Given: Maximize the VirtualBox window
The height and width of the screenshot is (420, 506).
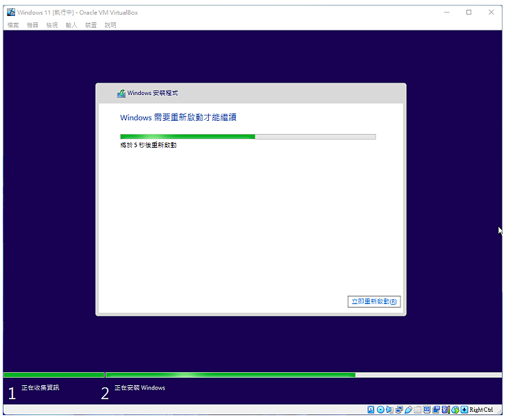Looking at the screenshot, I should point(469,12).
